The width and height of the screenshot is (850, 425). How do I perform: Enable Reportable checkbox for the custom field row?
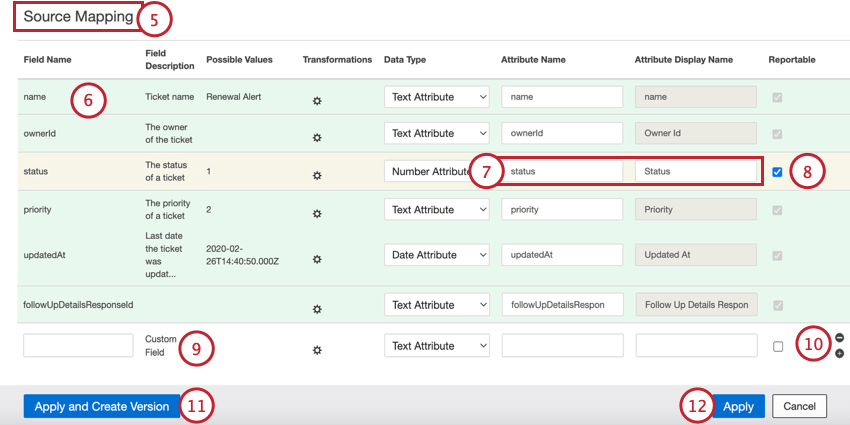tap(777, 346)
